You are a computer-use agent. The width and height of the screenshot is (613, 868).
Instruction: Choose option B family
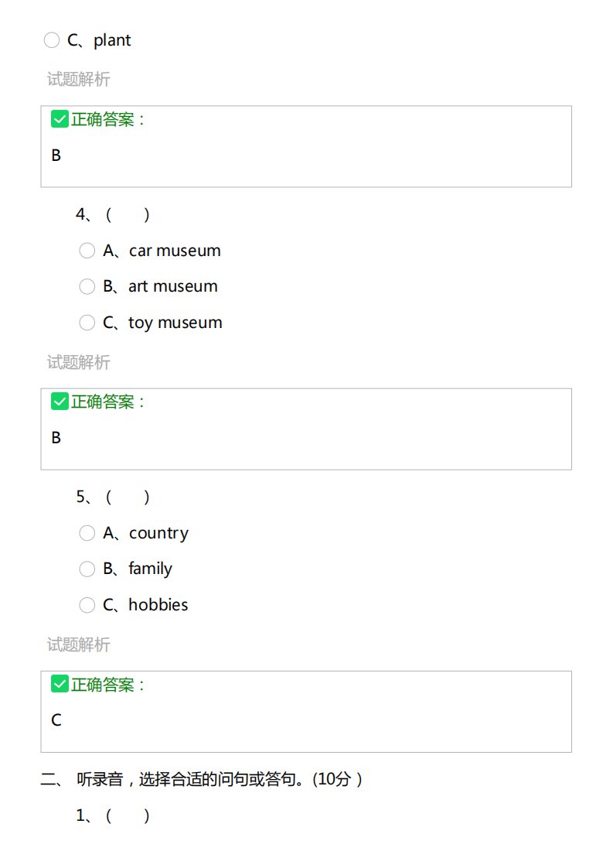point(87,569)
